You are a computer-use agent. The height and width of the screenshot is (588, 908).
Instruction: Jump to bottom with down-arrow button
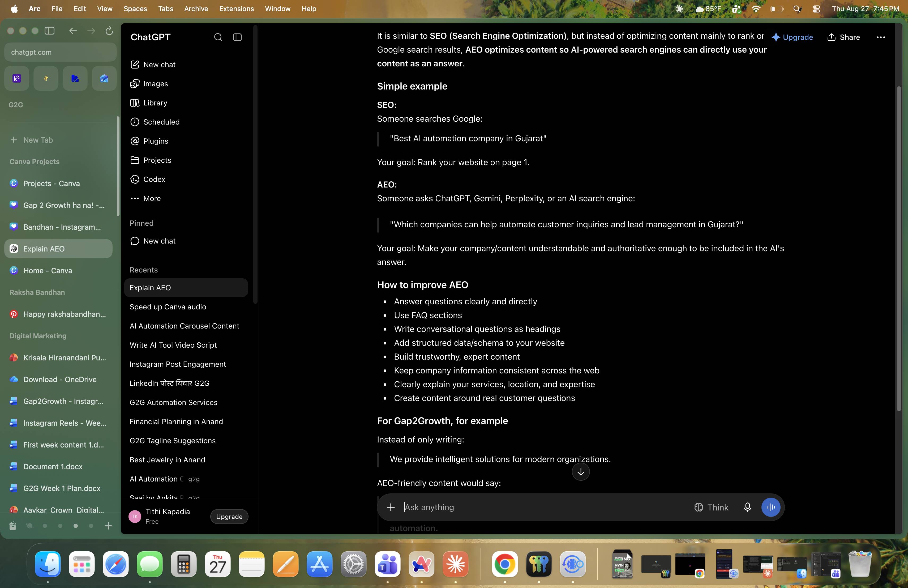pyautogui.click(x=581, y=472)
